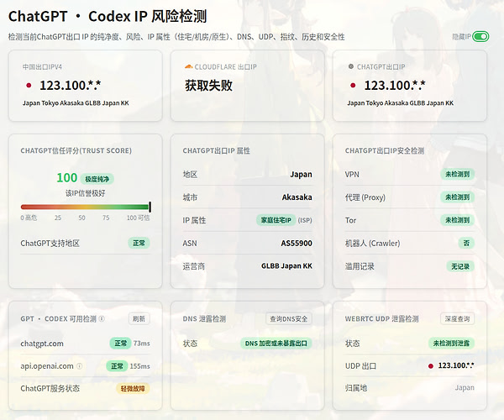
Task: Click the Cloudflare cloud logo icon
Action: coord(189,67)
